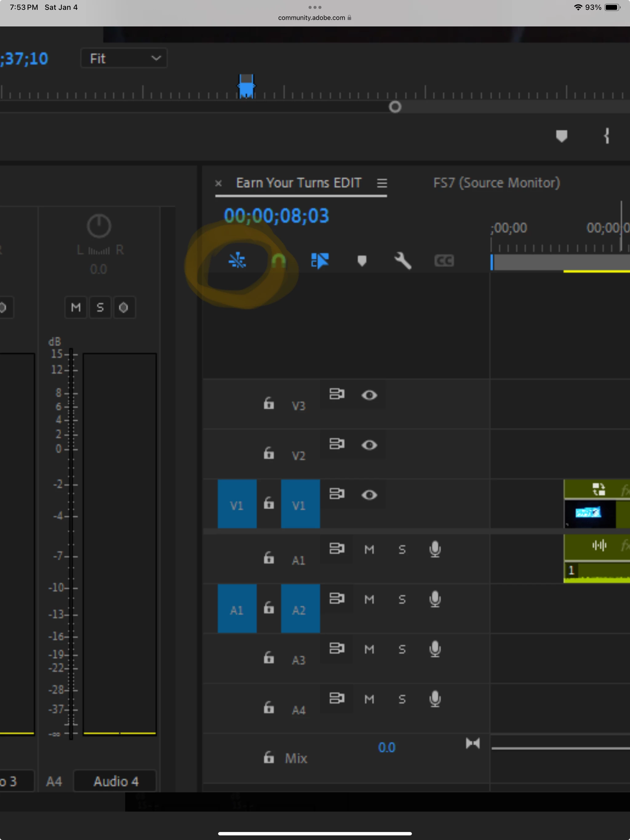Switch to FS7 (Source Monitor) tab
The width and height of the screenshot is (630, 840).
(496, 183)
